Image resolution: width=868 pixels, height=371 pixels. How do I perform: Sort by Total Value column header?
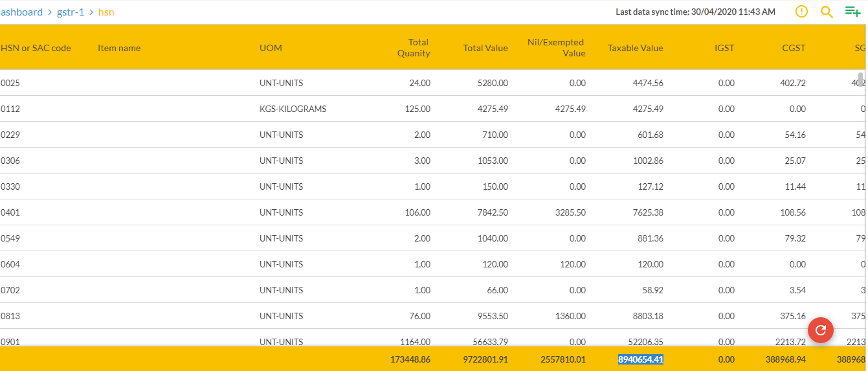pyautogui.click(x=485, y=48)
